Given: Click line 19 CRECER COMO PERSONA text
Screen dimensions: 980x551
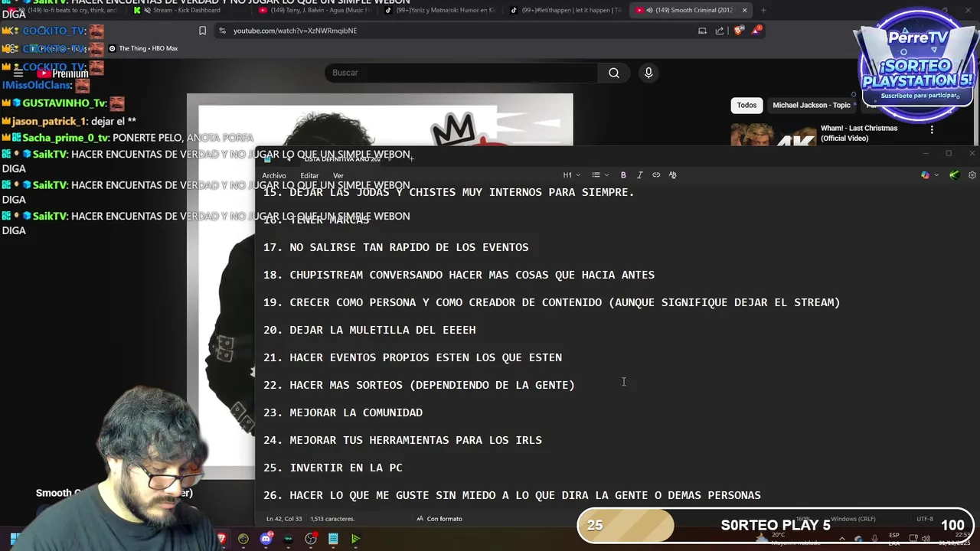Looking at the screenshot, I should pyautogui.click(x=552, y=303).
